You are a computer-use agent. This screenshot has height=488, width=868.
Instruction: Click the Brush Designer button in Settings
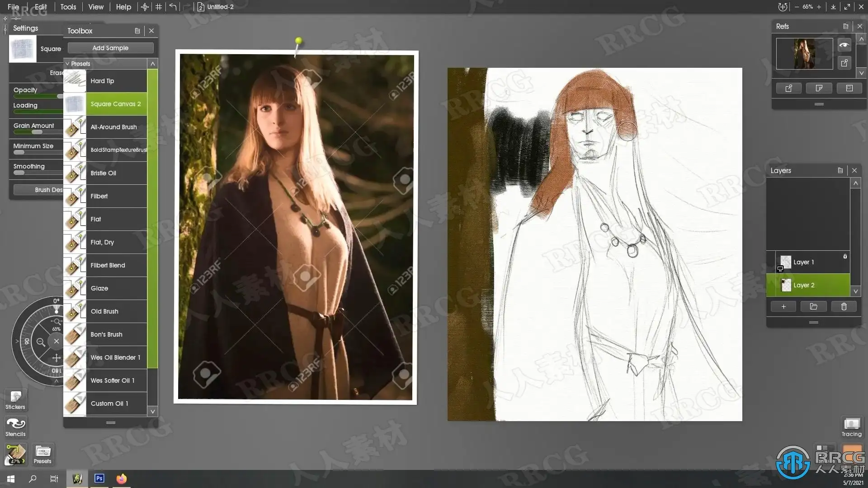[x=38, y=190]
